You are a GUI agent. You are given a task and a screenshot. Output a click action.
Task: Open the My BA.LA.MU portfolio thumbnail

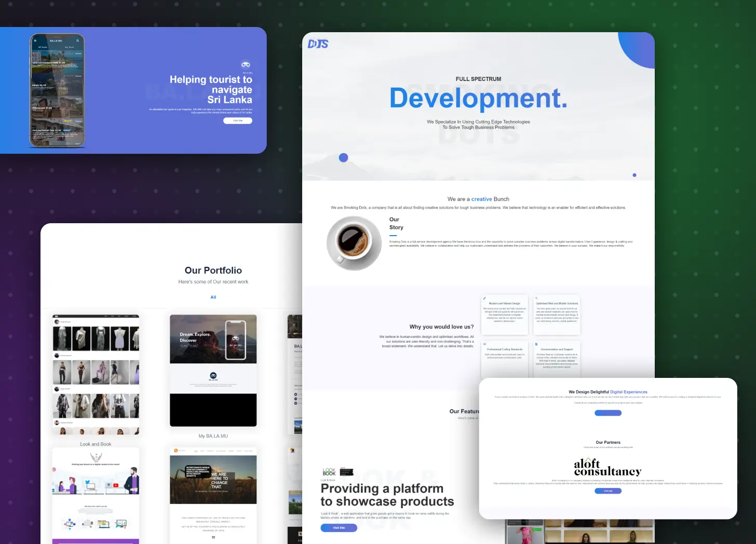(x=213, y=370)
